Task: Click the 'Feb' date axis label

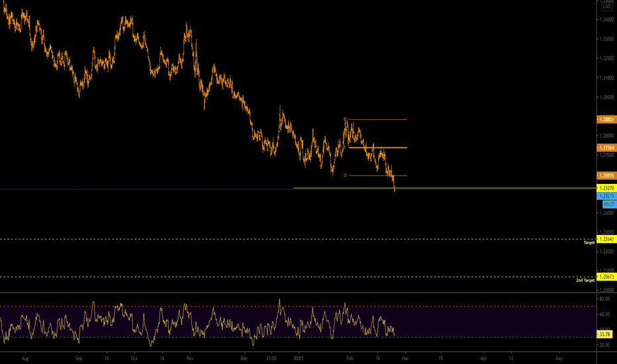Action: [x=350, y=359]
